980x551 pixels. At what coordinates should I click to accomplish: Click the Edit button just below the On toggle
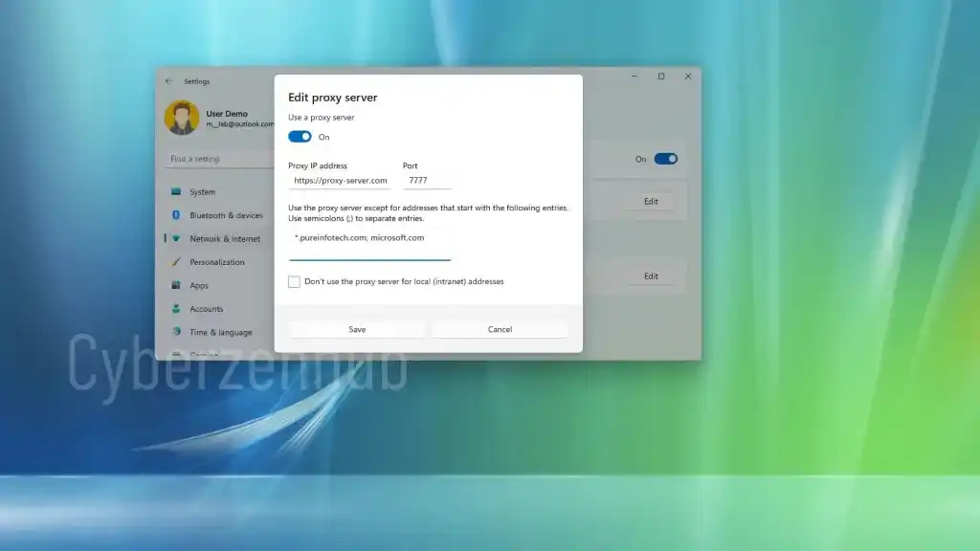click(651, 202)
